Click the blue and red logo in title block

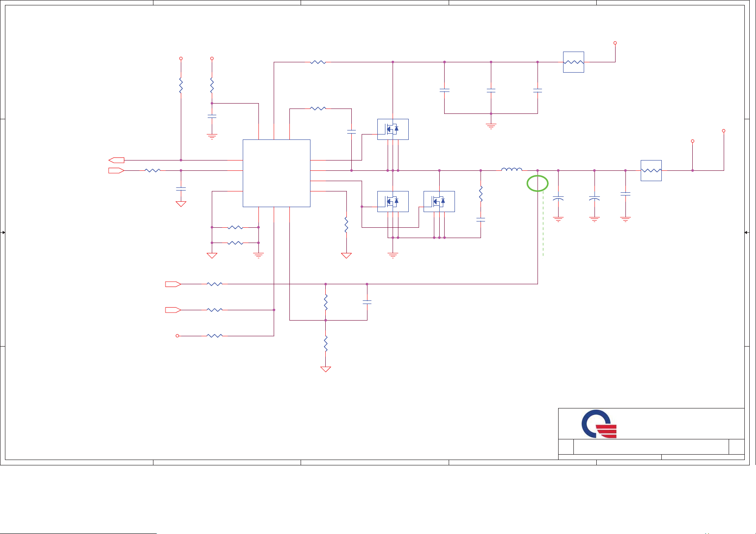pyautogui.click(x=599, y=424)
